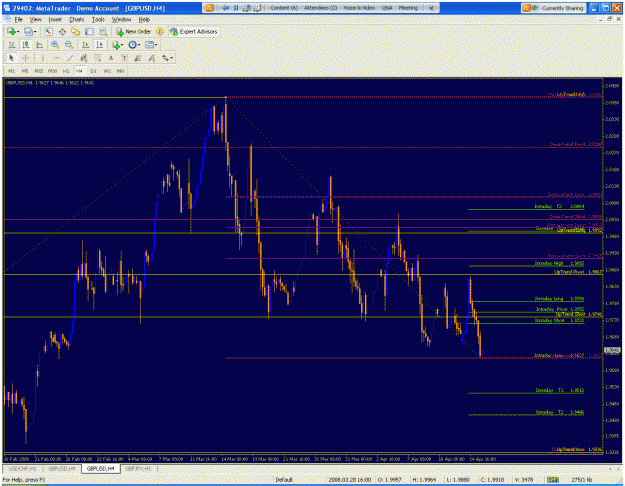Open the Templates dropdown
This screenshot has width=625, height=486.
pos(151,45)
